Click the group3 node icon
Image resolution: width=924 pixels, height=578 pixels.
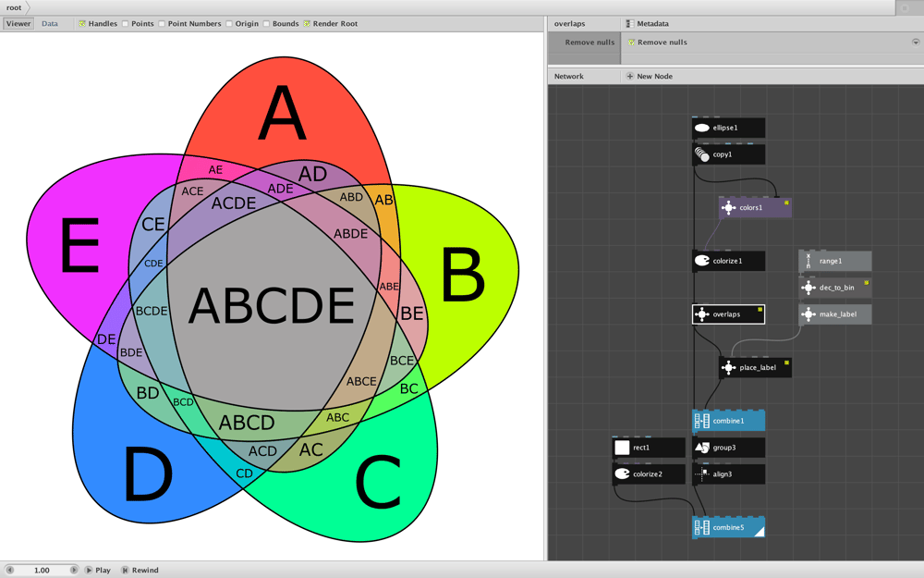(x=702, y=448)
